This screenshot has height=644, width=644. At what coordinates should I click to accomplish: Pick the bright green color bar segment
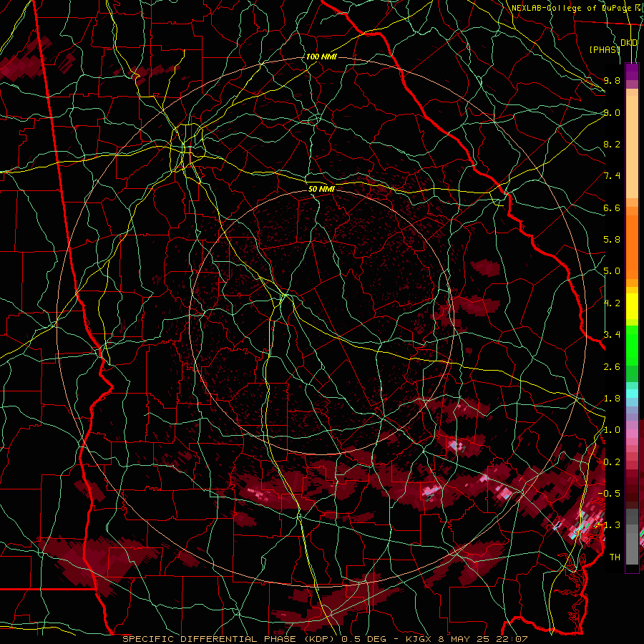tap(632, 346)
